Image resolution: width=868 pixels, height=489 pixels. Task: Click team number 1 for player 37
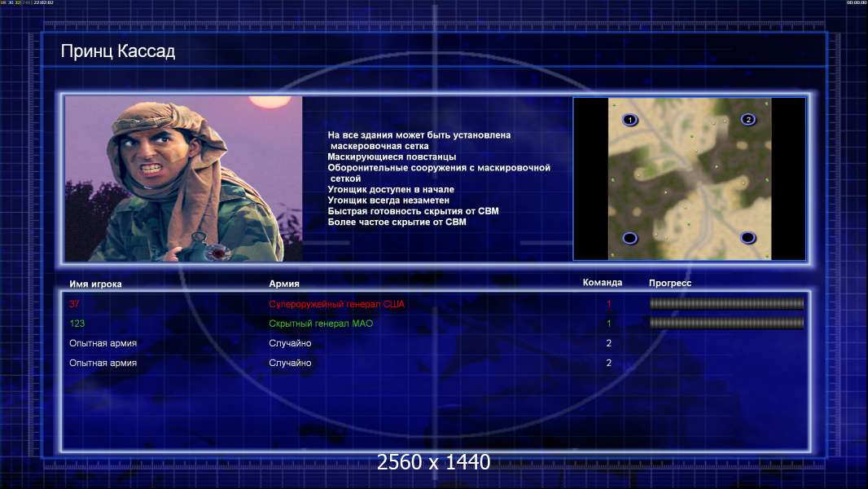(609, 304)
